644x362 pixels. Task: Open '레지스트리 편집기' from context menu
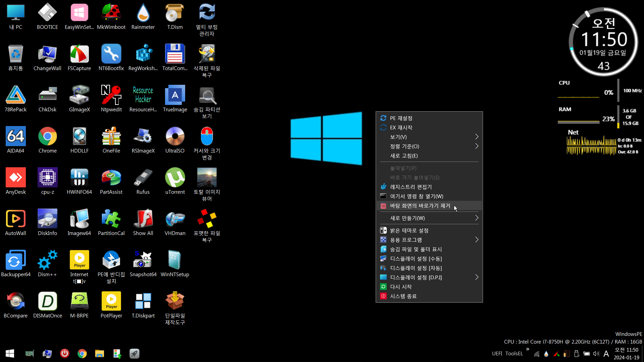pos(429,187)
